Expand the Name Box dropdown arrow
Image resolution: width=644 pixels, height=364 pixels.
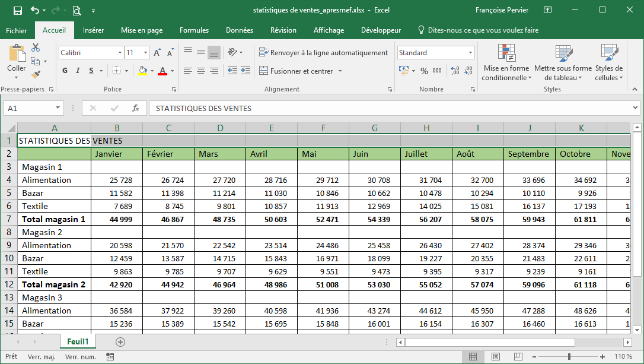click(x=58, y=109)
